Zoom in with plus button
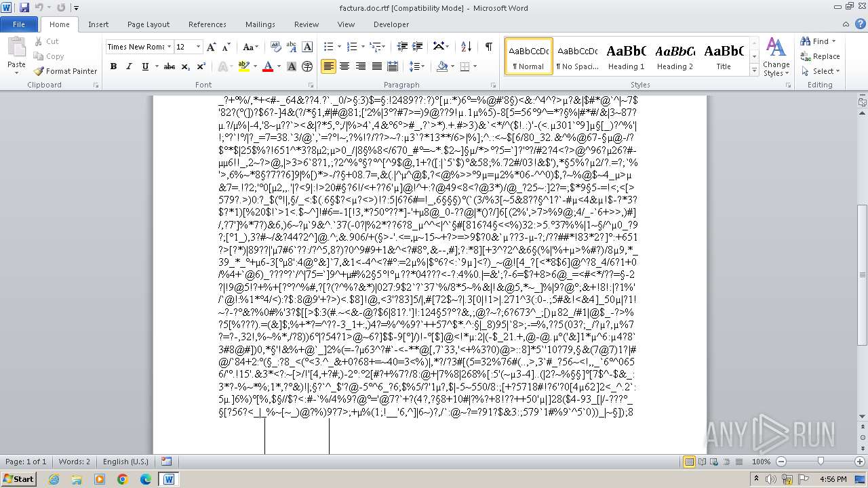Image resolution: width=868 pixels, height=488 pixels. coord(859,462)
